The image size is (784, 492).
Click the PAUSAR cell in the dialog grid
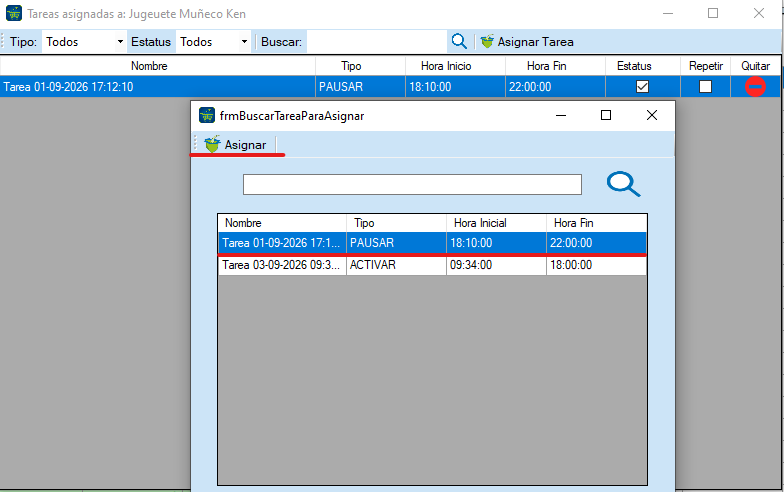coord(396,243)
